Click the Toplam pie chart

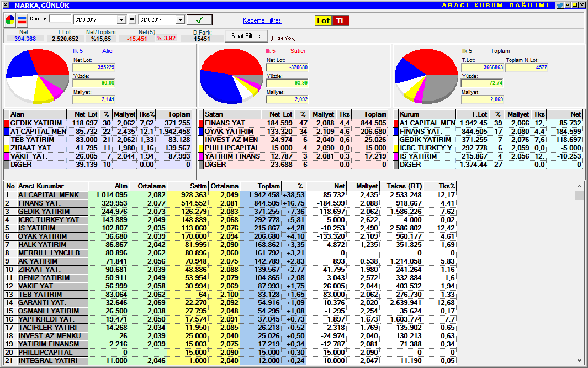[426, 76]
